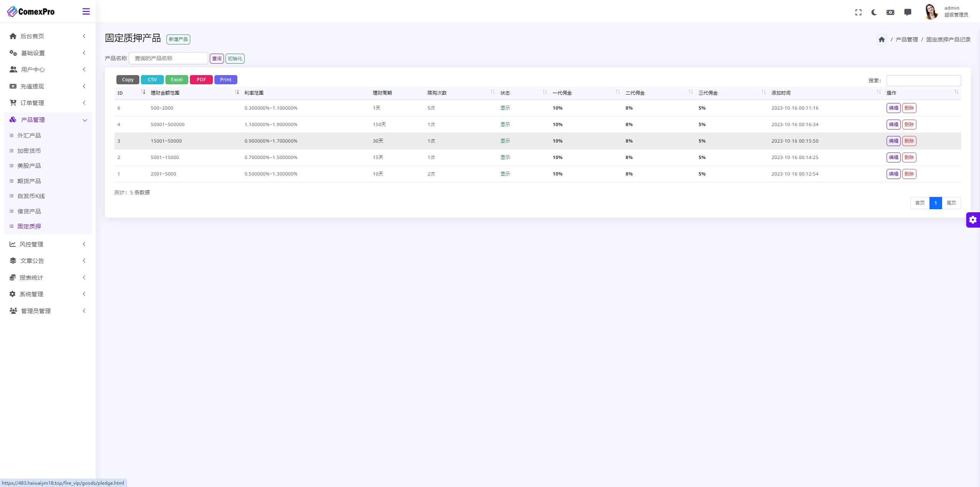
Task: Click the Copy export icon
Action: click(x=127, y=79)
